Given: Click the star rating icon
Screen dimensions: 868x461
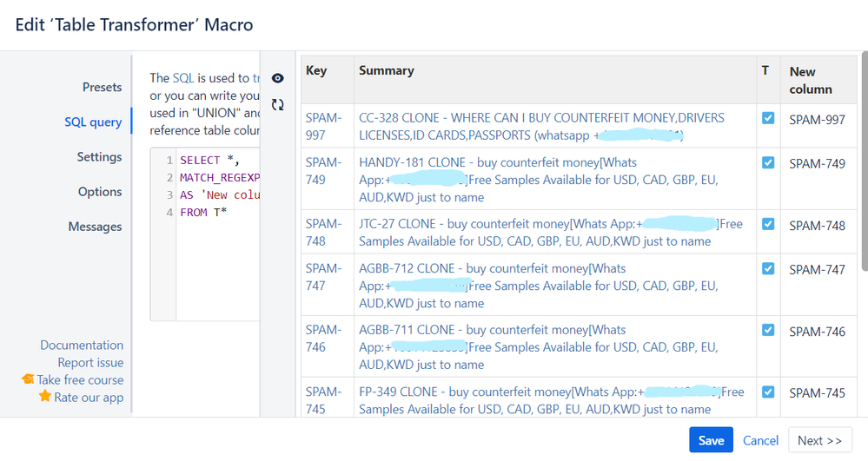Looking at the screenshot, I should pyautogui.click(x=45, y=397).
